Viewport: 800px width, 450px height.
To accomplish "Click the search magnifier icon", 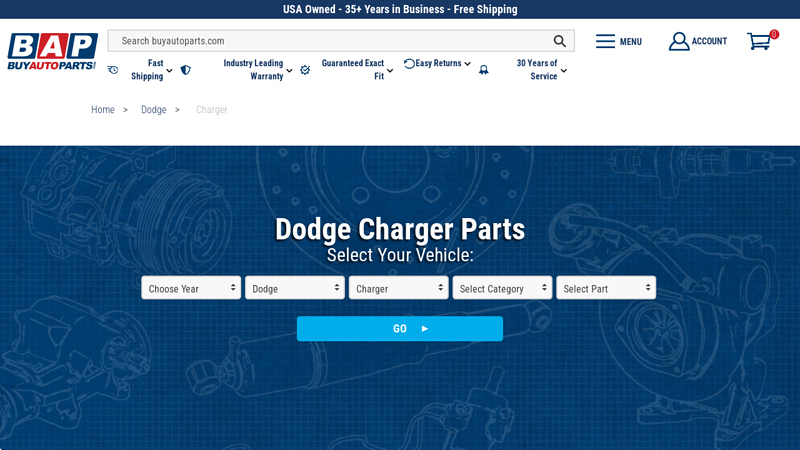I will click(560, 41).
